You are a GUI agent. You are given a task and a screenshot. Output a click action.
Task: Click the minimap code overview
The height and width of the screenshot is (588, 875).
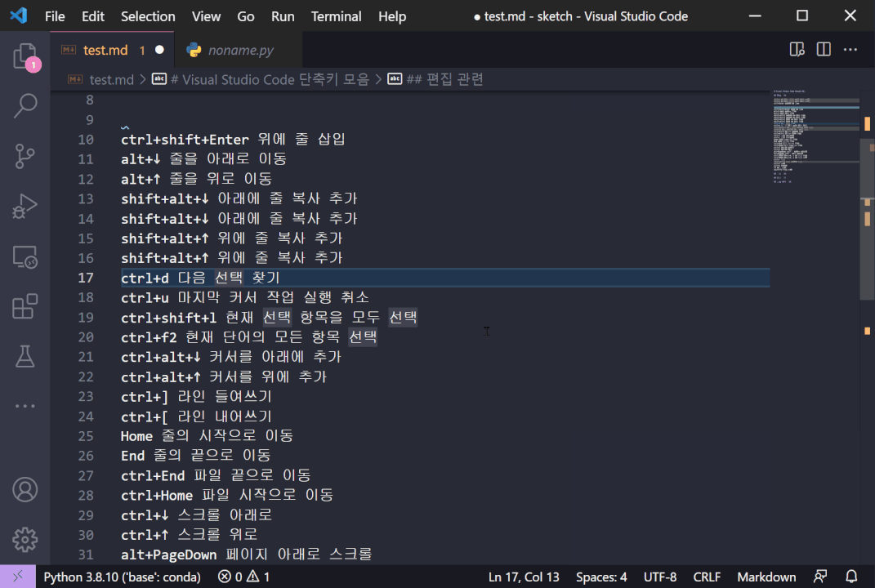click(x=815, y=136)
